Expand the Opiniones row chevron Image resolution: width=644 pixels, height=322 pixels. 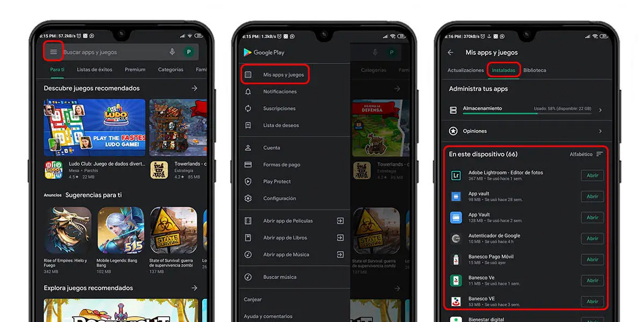pos(600,131)
